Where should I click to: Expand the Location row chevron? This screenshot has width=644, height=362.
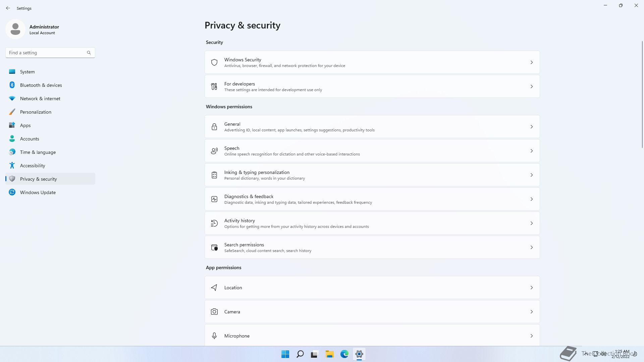tap(531, 288)
